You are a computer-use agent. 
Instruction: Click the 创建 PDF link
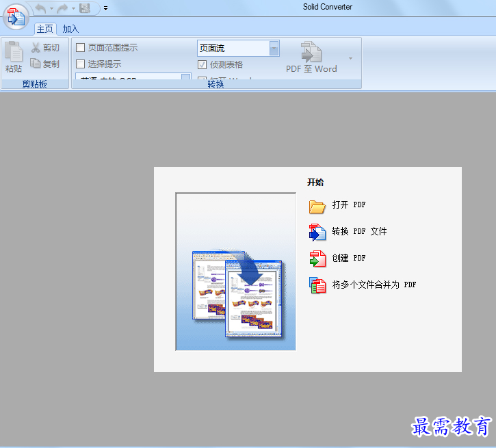349,258
